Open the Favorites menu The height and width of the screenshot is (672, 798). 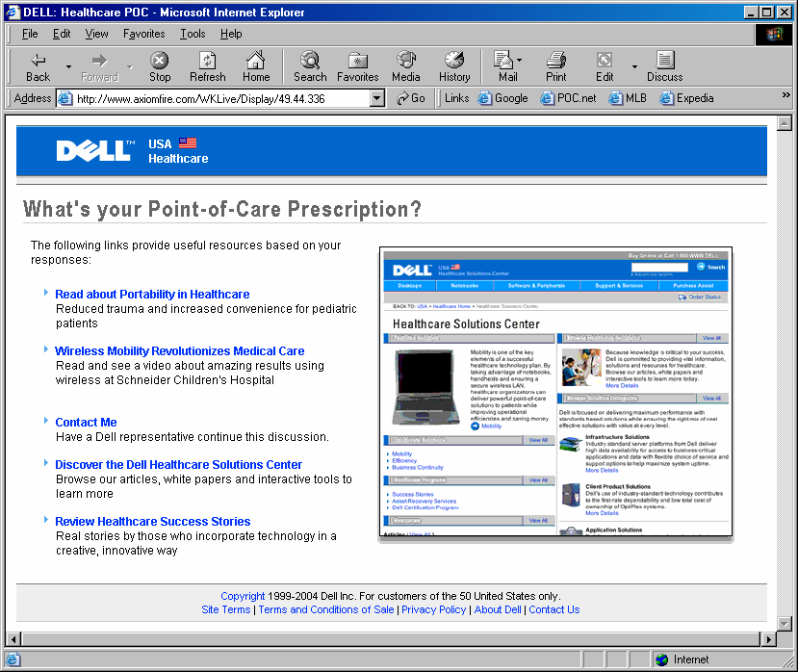pyautogui.click(x=144, y=34)
